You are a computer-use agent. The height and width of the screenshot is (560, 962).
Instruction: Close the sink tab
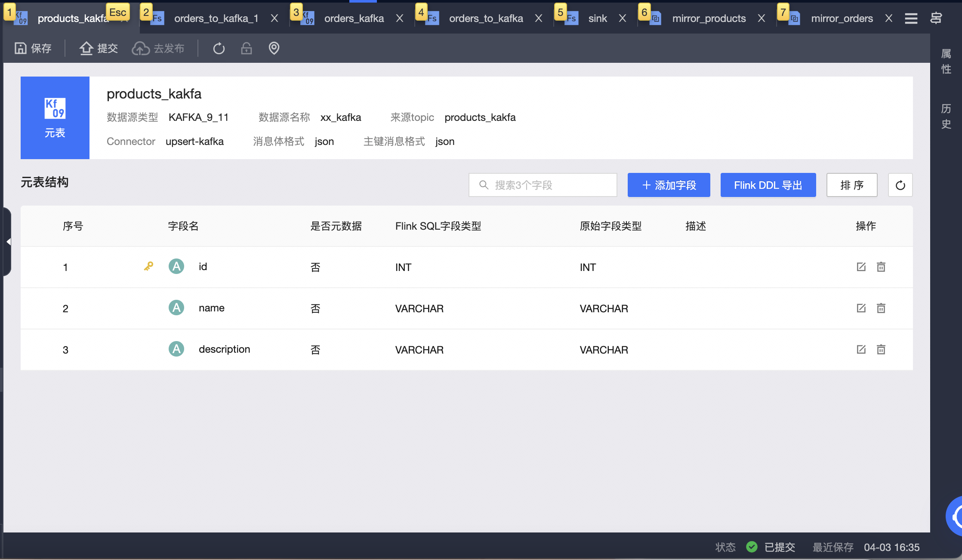pos(623,18)
